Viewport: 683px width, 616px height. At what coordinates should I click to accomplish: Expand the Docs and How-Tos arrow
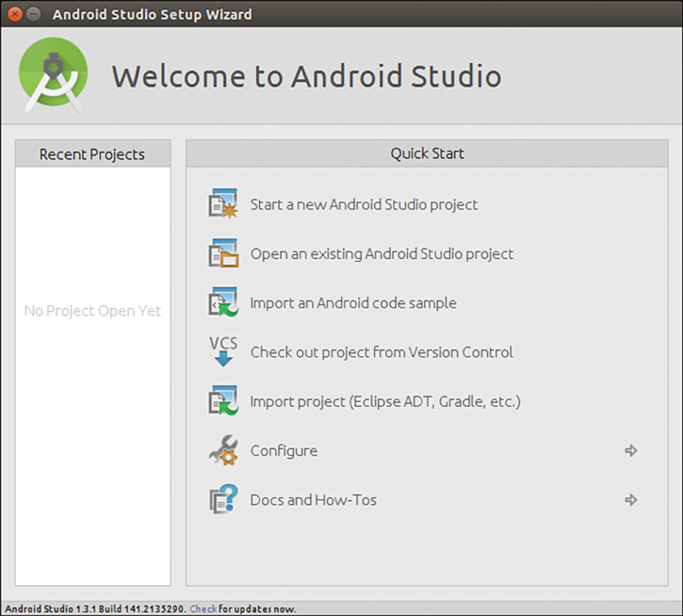click(631, 500)
